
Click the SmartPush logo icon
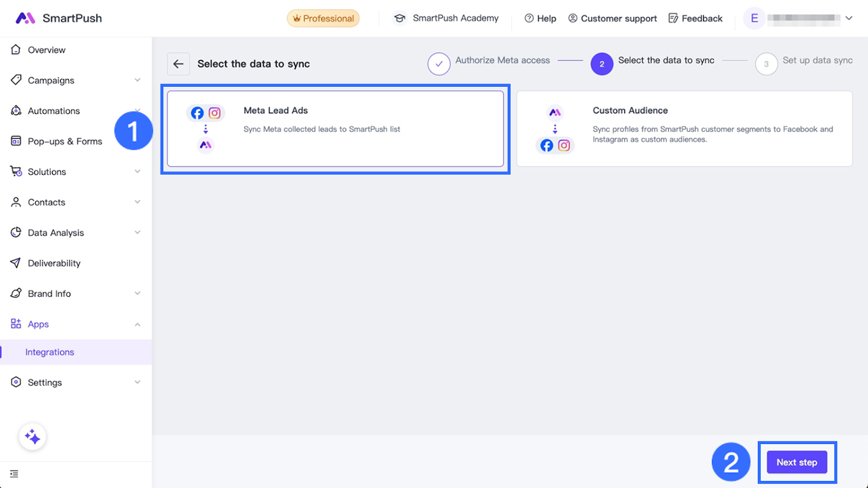25,18
